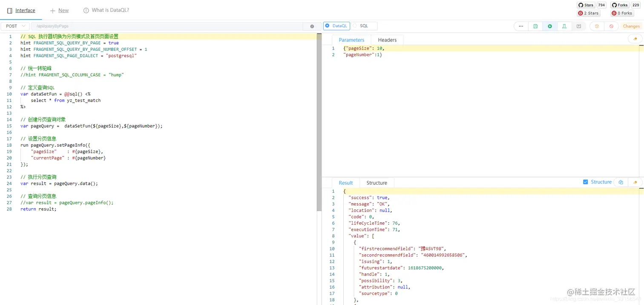Open the POST method dropdown
Image resolution: width=644 pixels, height=305 pixels.
point(14,26)
